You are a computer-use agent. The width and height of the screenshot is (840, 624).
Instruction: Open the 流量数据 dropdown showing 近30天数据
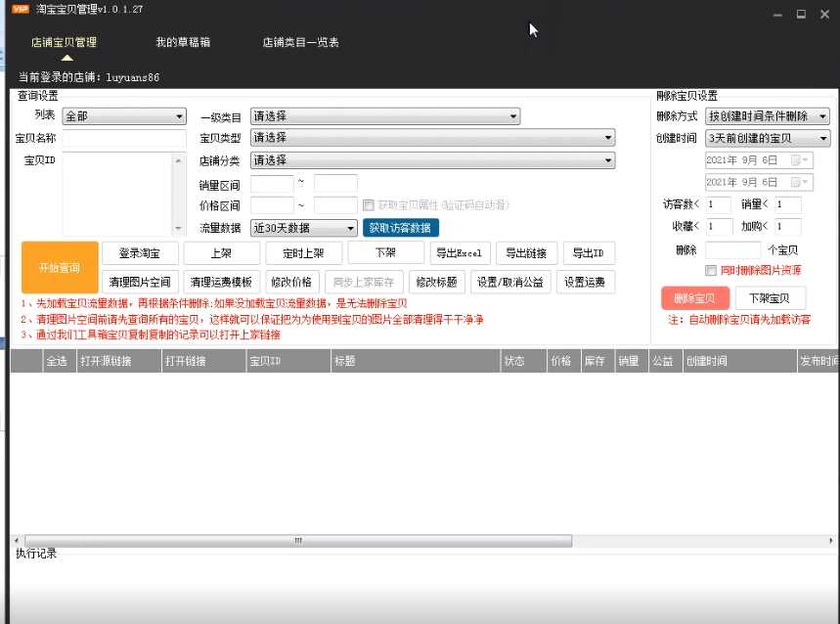(304, 228)
